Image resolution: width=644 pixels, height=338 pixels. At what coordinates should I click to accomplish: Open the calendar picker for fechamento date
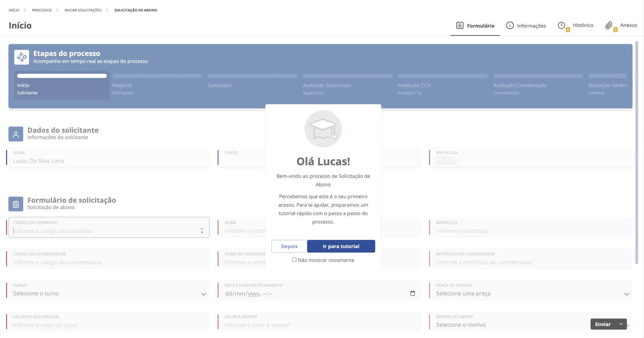413,293
